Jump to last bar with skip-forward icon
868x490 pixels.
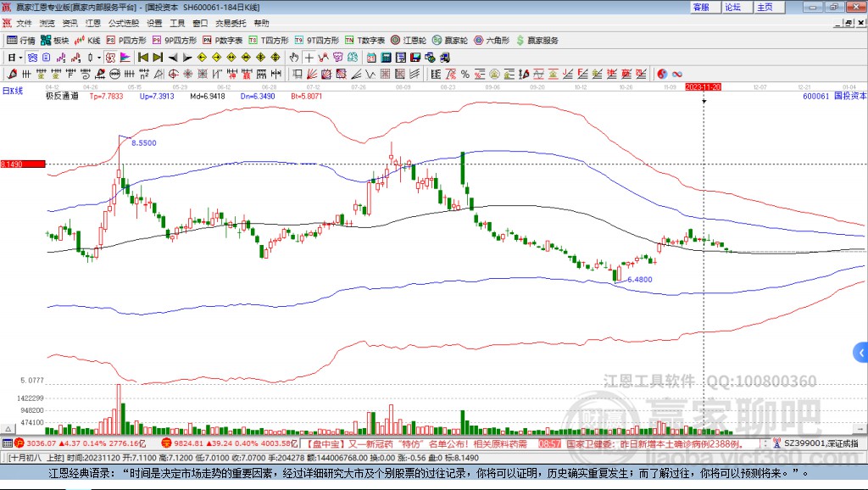coord(158,58)
